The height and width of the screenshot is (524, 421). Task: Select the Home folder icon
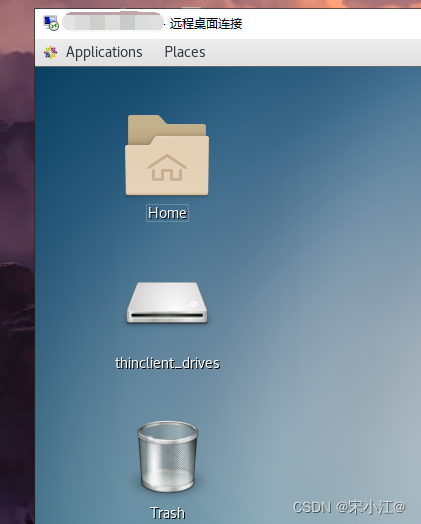167,155
